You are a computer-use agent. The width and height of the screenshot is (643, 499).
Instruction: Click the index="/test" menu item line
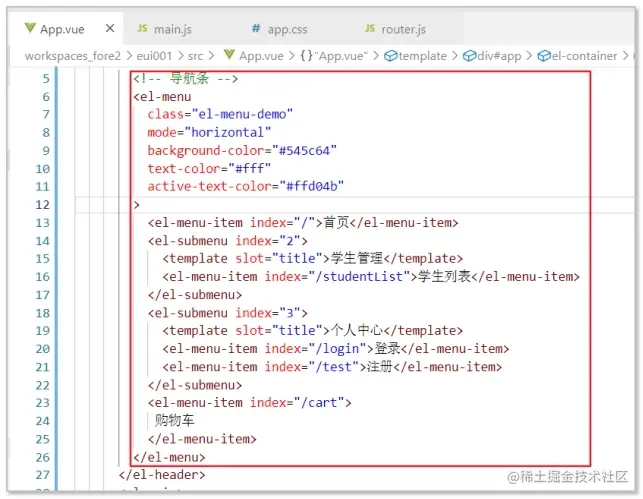coord(332,367)
